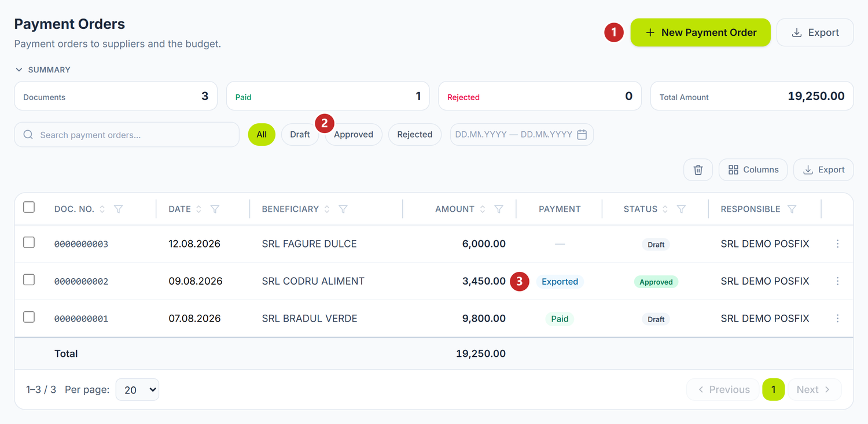Open row menu for SRL FAGURE DULCE
868x424 pixels.
[837, 244]
